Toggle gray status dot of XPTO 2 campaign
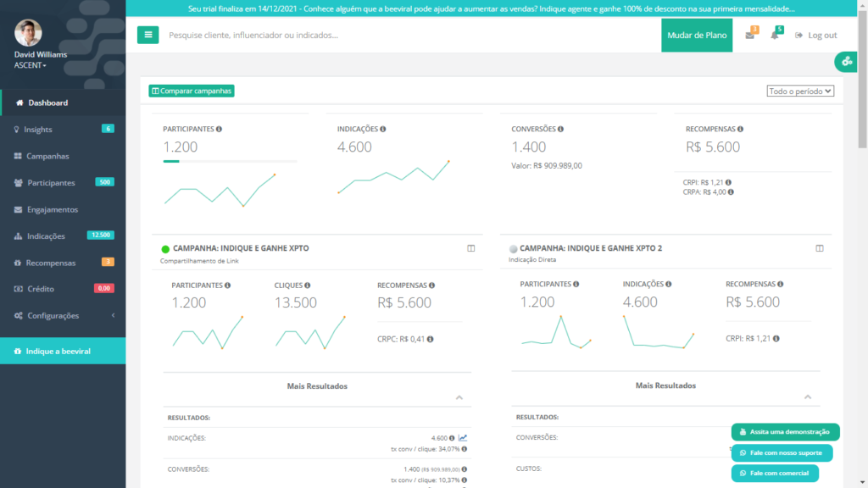 (x=513, y=249)
